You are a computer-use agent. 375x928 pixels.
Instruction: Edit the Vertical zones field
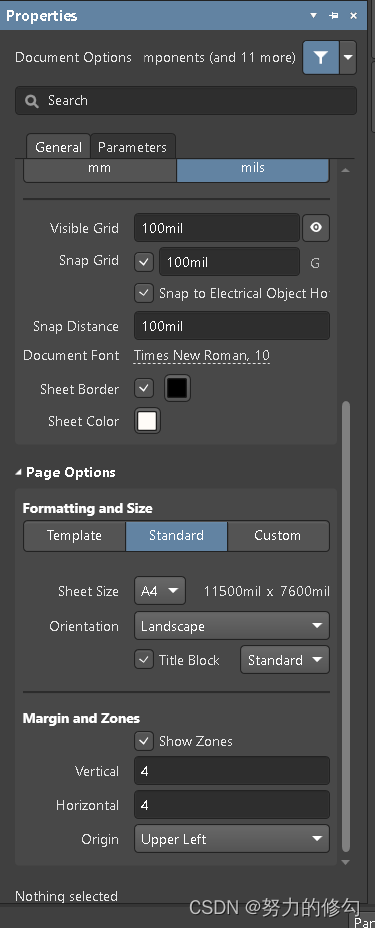(232, 771)
